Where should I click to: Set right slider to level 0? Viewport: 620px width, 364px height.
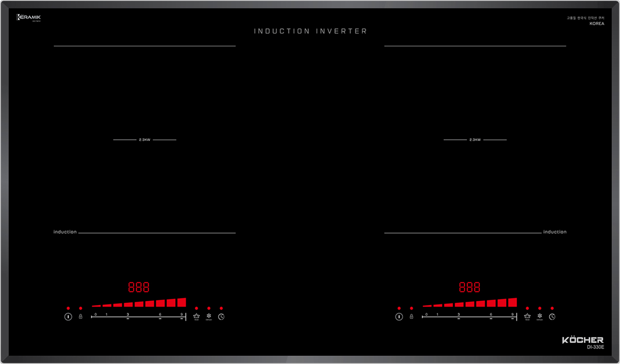click(x=427, y=317)
